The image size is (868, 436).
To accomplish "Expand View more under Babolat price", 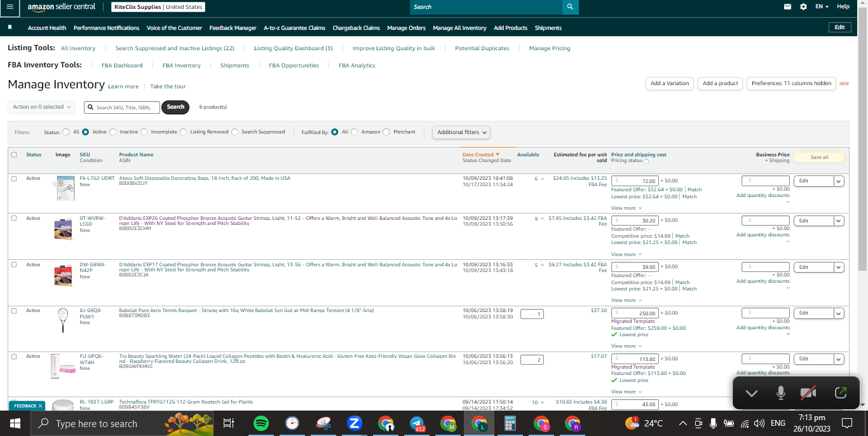I will (626, 346).
